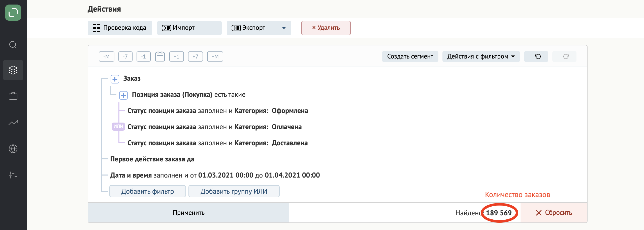Click Добавить группу ИЛИ
The image size is (644, 230).
coord(234,191)
